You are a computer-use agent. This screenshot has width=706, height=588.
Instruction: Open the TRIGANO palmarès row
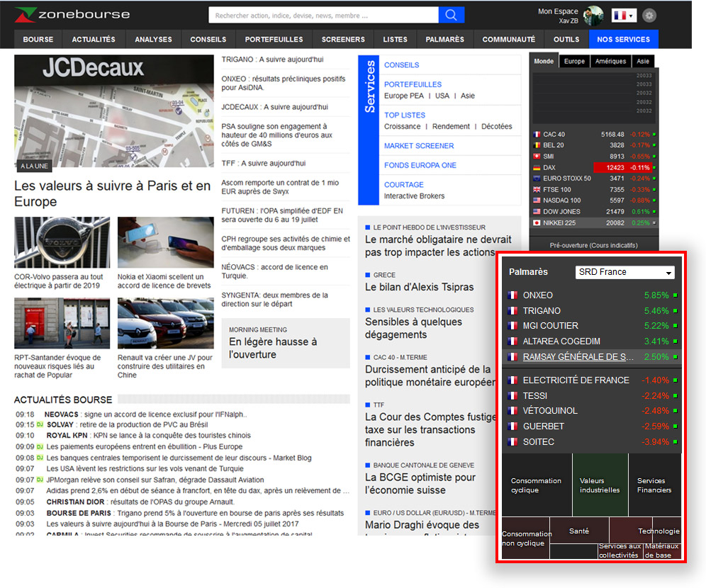592,311
